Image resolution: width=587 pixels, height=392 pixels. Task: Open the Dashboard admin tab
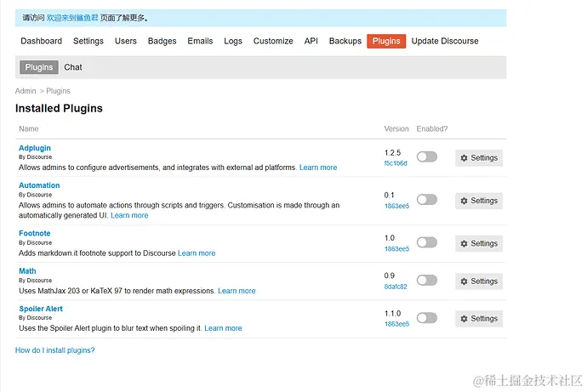41,41
